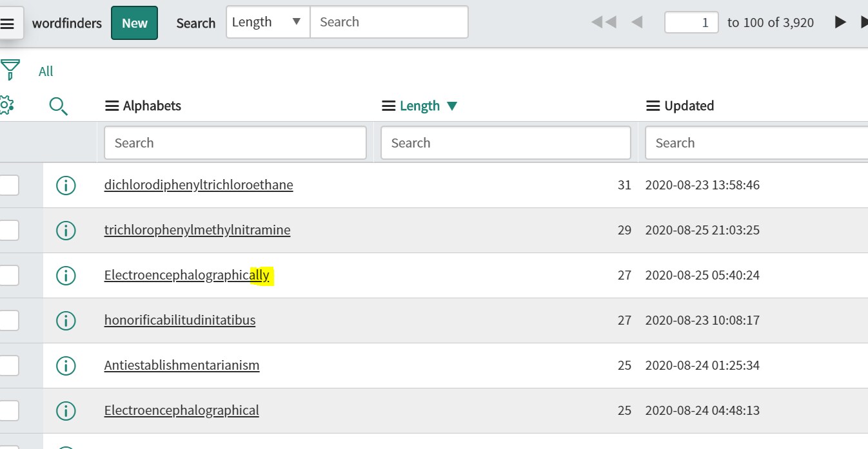Open the gear personalize list icon
Screen dimensions: 868x449
coord(6,105)
